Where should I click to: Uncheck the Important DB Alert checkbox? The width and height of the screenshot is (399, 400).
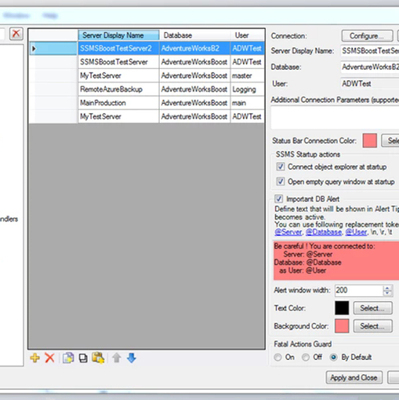[x=279, y=199]
